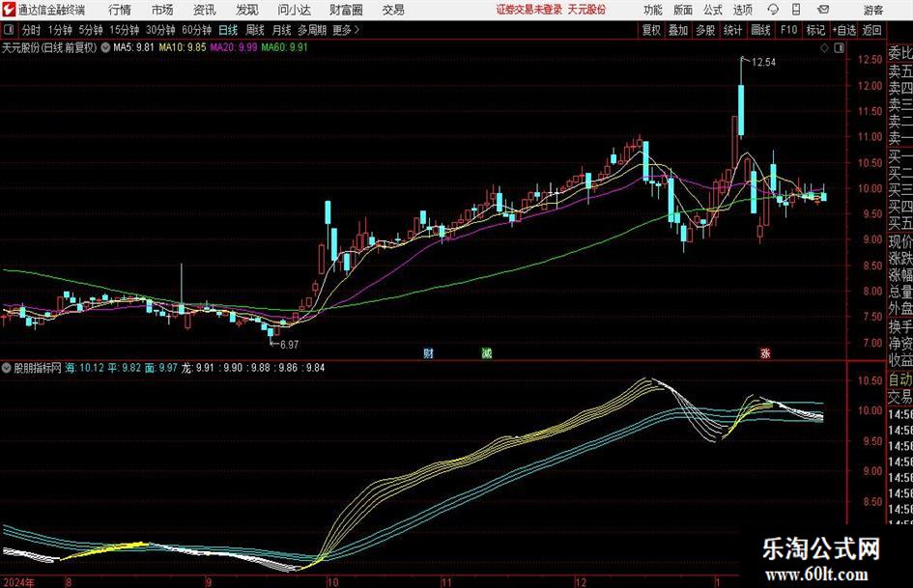Click the 标记 mark toolbar button
This screenshot has height=588, width=913.
click(815, 30)
